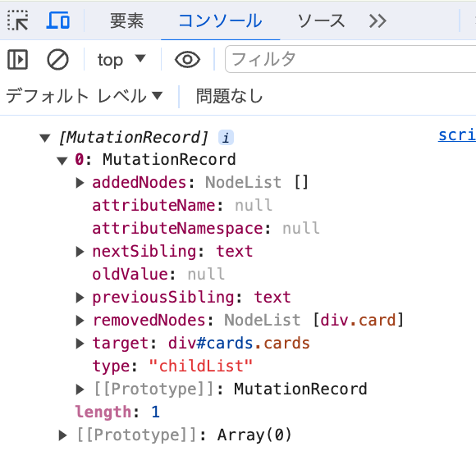Click the div.card element in removedNodes
Viewport: 476px width, 451px height.
[358, 321]
